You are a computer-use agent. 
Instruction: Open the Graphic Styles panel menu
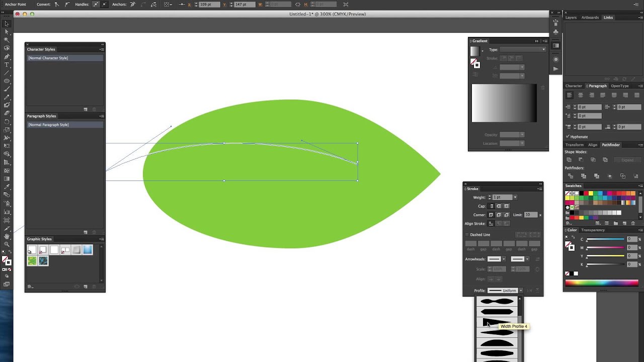click(102, 239)
